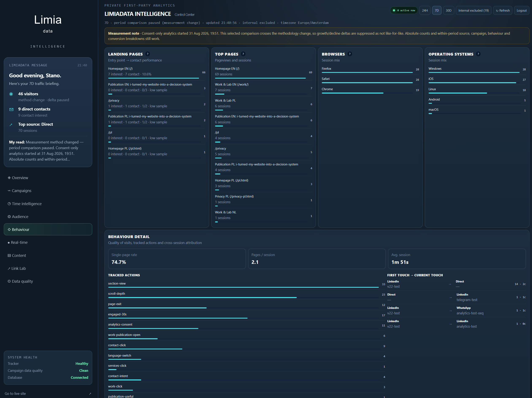Log out of the control center

521,10
